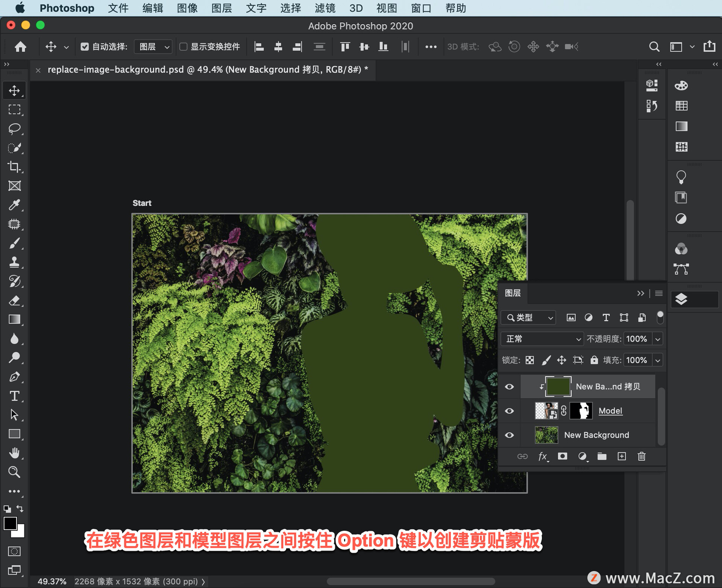The width and height of the screenshot is (722, 588).
Task: Open the 图层 menu in menu bar
Action: pos(221,8)
